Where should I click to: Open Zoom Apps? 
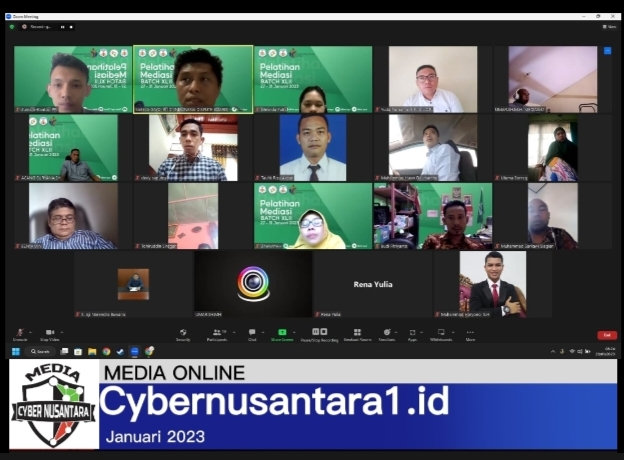412,335
